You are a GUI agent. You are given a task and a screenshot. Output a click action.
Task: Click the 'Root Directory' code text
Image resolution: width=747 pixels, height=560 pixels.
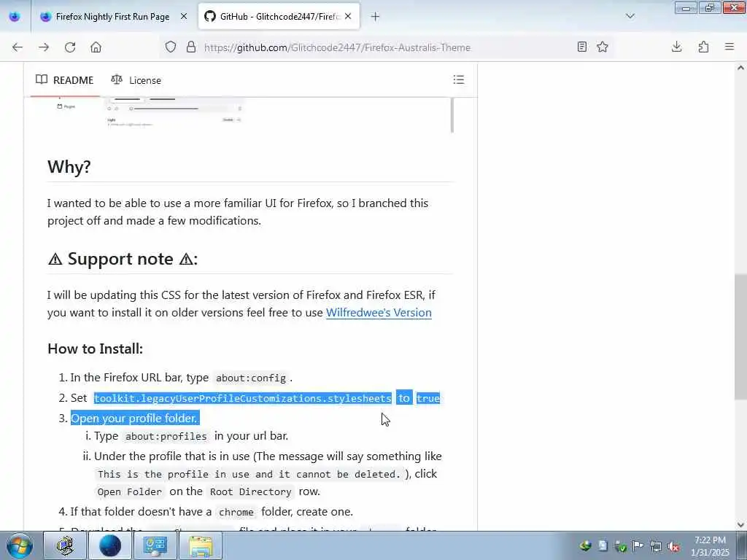tap(251, 492)
